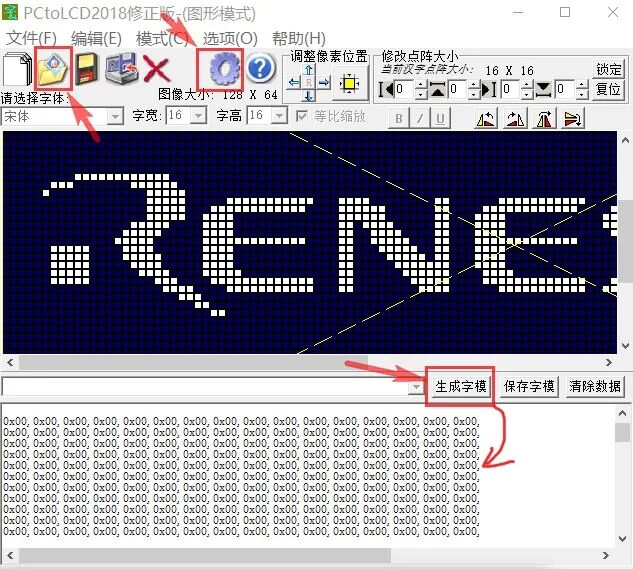
Task: Open the 宋体 font dropdown
Action: coord(115,117)
